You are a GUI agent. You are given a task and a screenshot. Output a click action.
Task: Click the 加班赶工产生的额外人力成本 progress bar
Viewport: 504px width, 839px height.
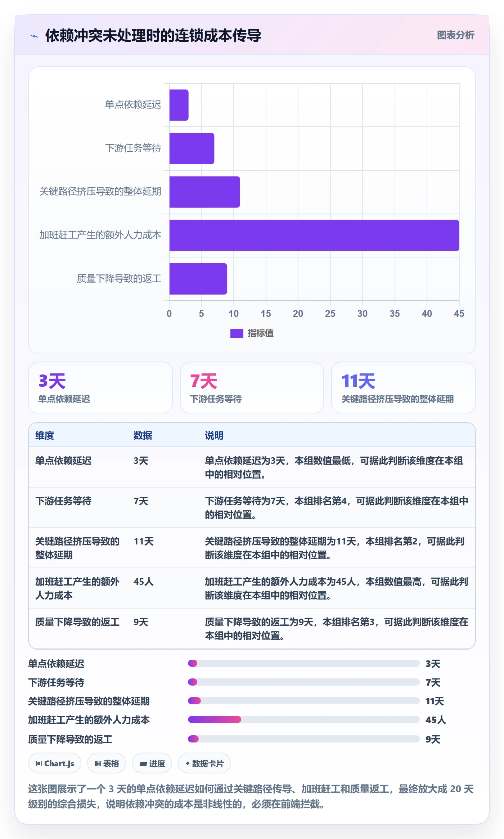pos(303,719)
